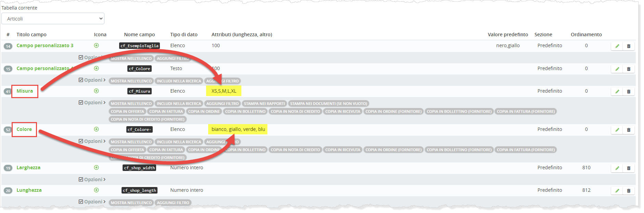Open the Tabella corrente Articoli dropdown
Screen dimensions: 644x213
click(x=53, y=19)
